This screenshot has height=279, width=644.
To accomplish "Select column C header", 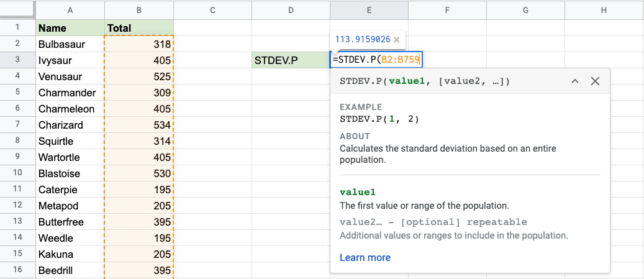I will [x=212, y=10].
